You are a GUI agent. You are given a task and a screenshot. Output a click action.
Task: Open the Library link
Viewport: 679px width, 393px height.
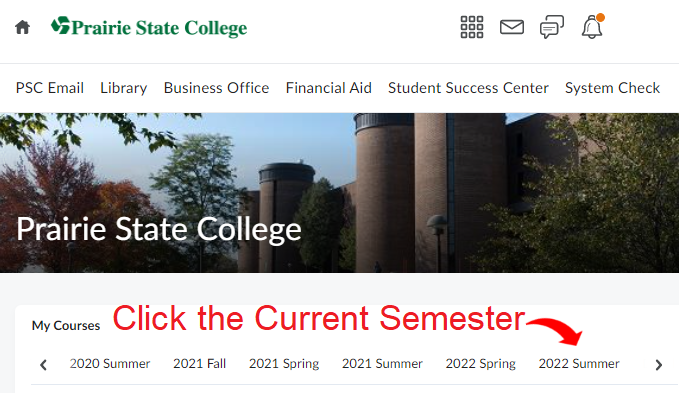[x=124, y=88]
